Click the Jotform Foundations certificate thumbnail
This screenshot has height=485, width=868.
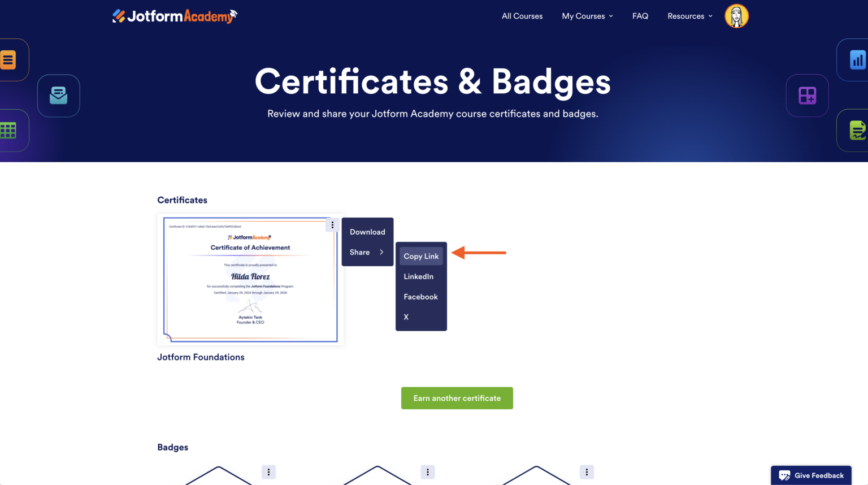coord(250,279)
